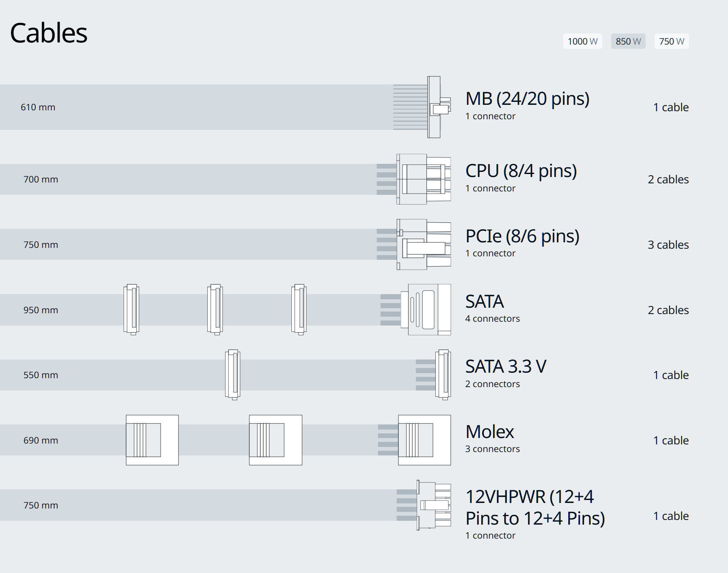This screenshot has height=573, width=728.
Task: Click the rightmost Molex connector icon
Action: [424, 440]
